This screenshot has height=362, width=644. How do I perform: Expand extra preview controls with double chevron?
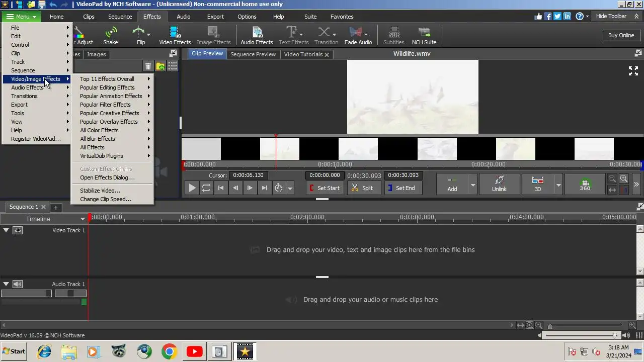click(x=636, y=185)
